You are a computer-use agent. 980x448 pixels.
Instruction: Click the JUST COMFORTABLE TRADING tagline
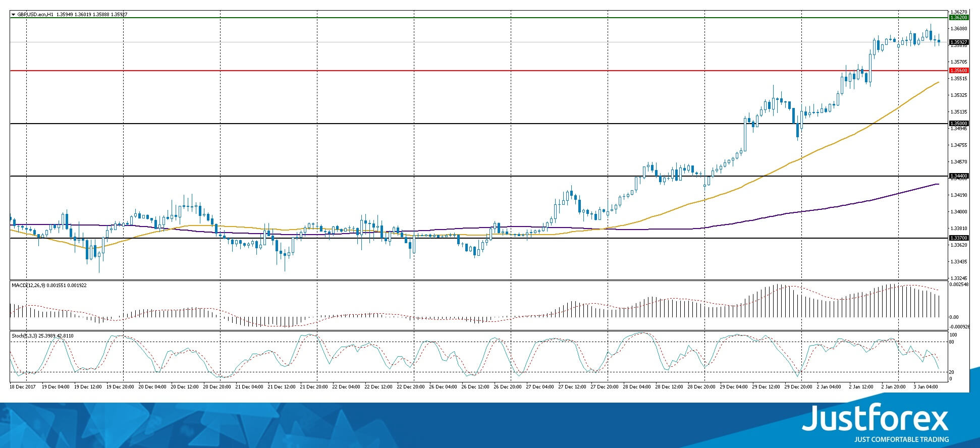pos(901,439)
